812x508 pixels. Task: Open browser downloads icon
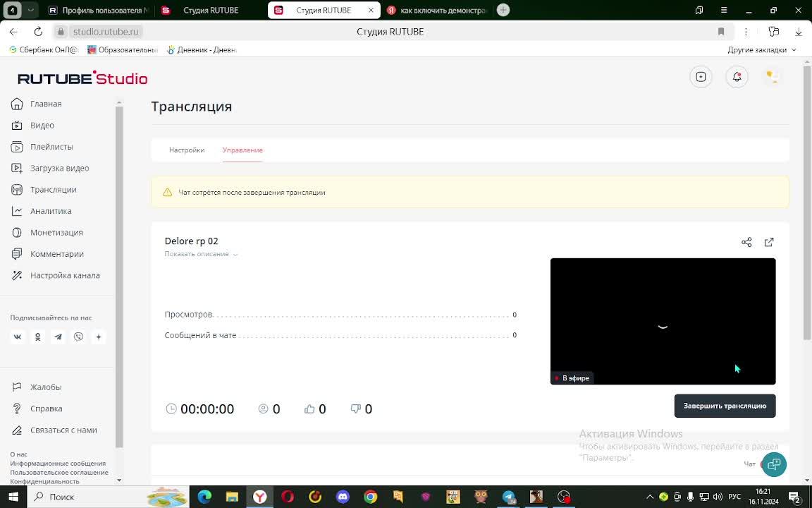(799, 32)
